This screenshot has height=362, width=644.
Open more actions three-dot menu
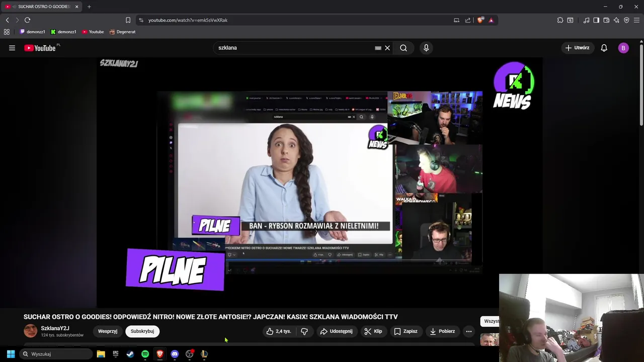tap(469, 331)
